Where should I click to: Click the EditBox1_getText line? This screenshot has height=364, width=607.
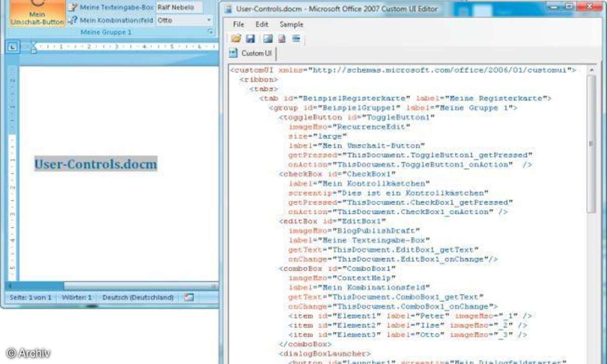tap(383, 250)
